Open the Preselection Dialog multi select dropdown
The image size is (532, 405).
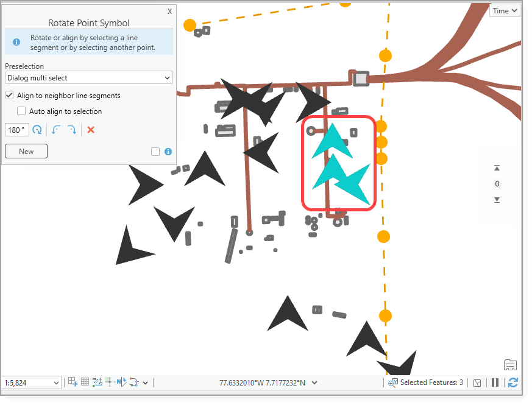point(88,77)
